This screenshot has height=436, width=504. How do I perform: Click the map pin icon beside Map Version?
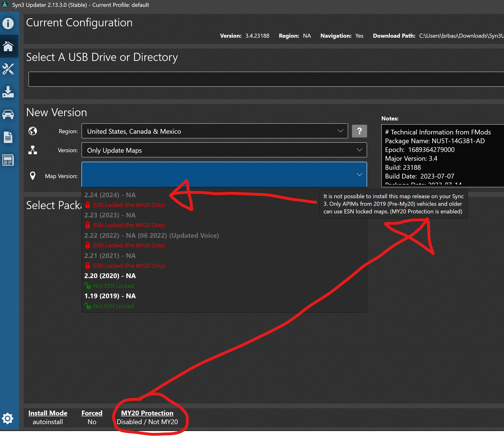33,175
